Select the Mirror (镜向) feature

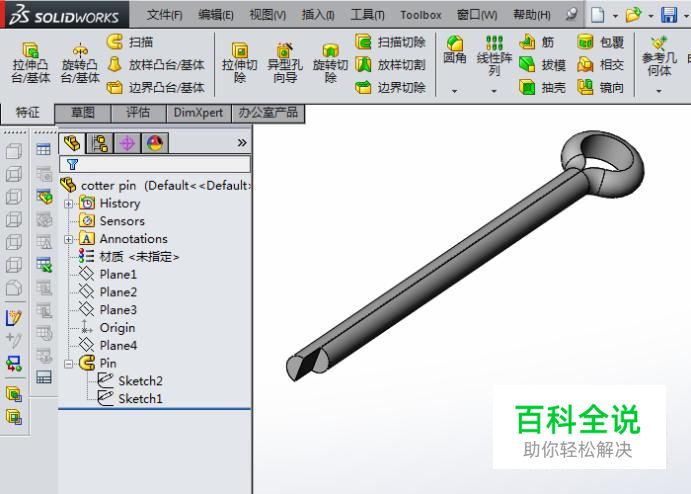click(x=601, y=87)
